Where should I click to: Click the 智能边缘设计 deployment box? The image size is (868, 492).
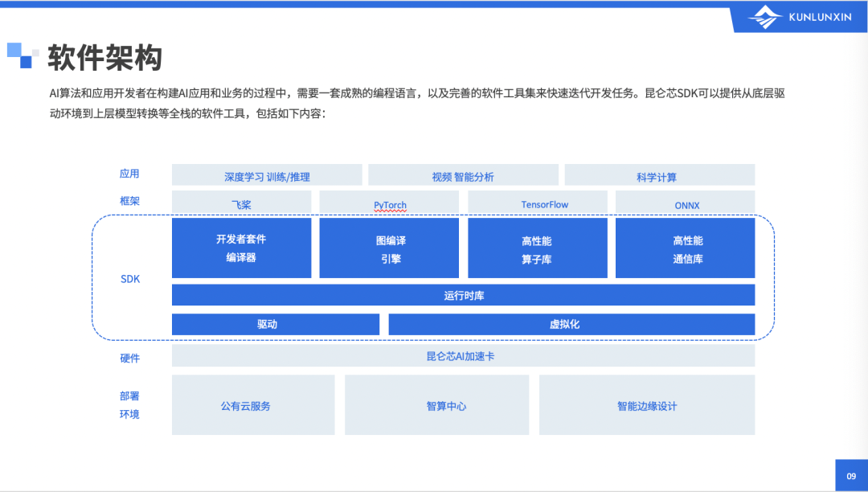tap(647, 405)
